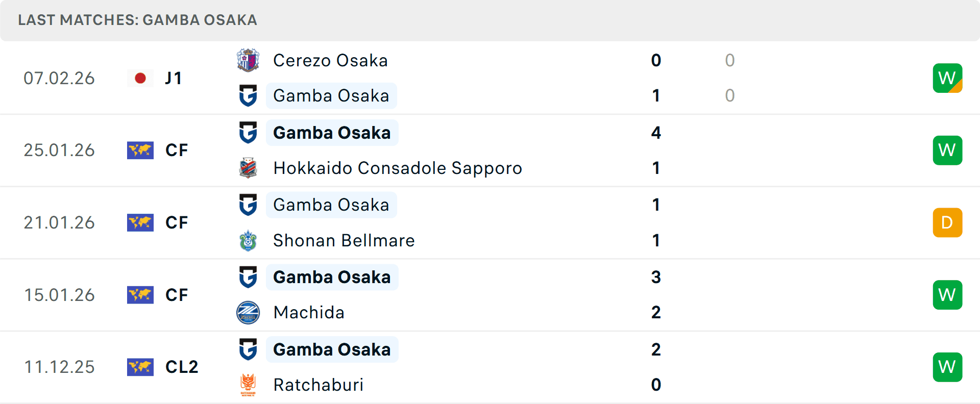
Task: Select the date 25.01.26
Action: (59, 150)
